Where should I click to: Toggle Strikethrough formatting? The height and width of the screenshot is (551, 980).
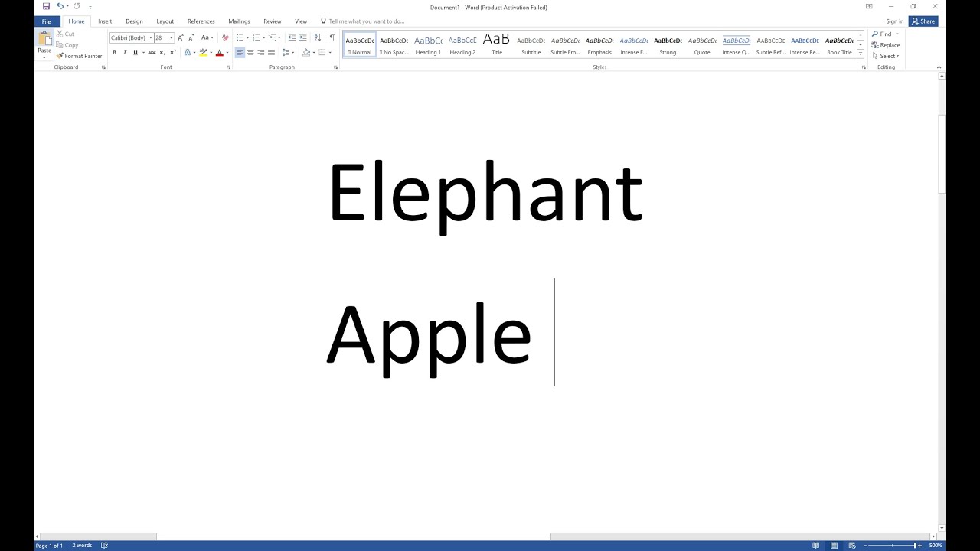click(x=152, y=53)
